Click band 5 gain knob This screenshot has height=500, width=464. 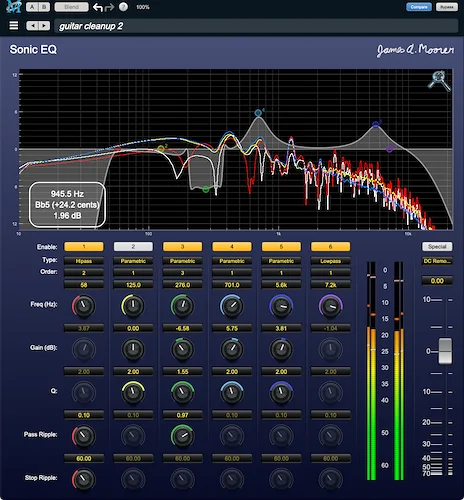click(x=281, y=349)
